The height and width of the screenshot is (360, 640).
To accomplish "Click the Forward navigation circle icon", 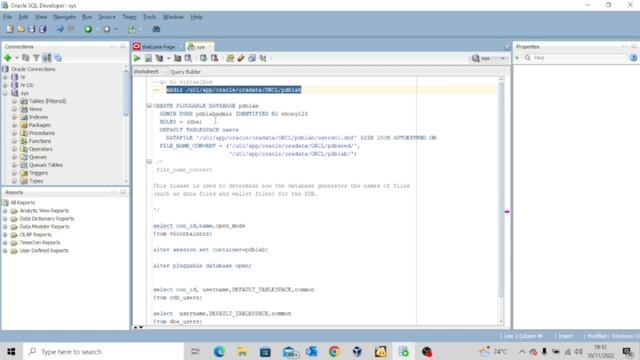I will [107, 29].
